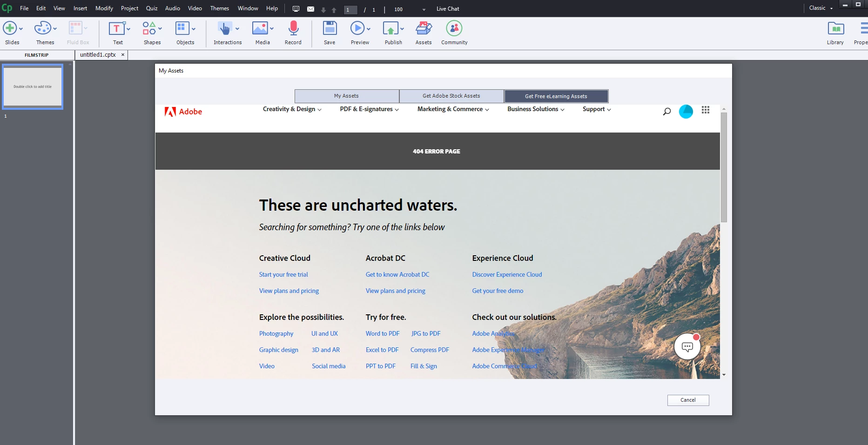
Task: Open the Themes palette icon
Action: click(42, 28)
